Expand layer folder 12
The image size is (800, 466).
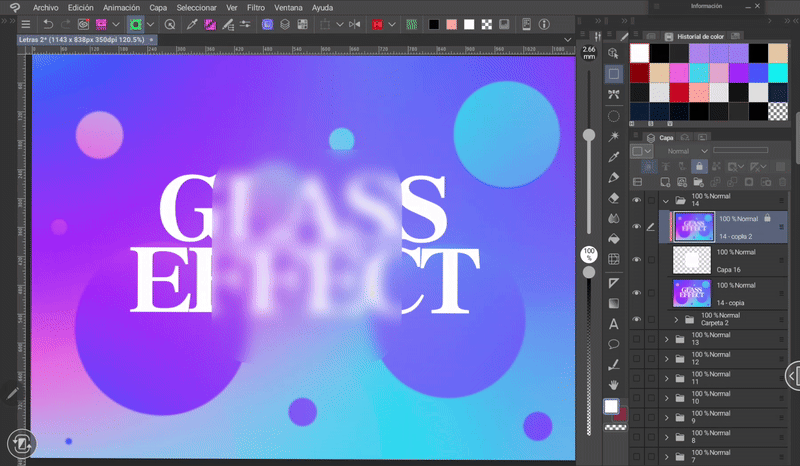tap(667, 360)
